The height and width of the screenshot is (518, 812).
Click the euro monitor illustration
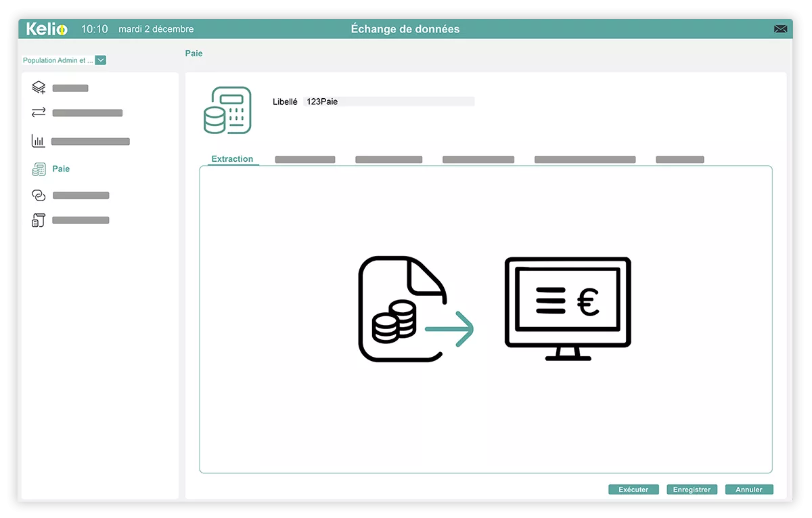pos(567,305)
